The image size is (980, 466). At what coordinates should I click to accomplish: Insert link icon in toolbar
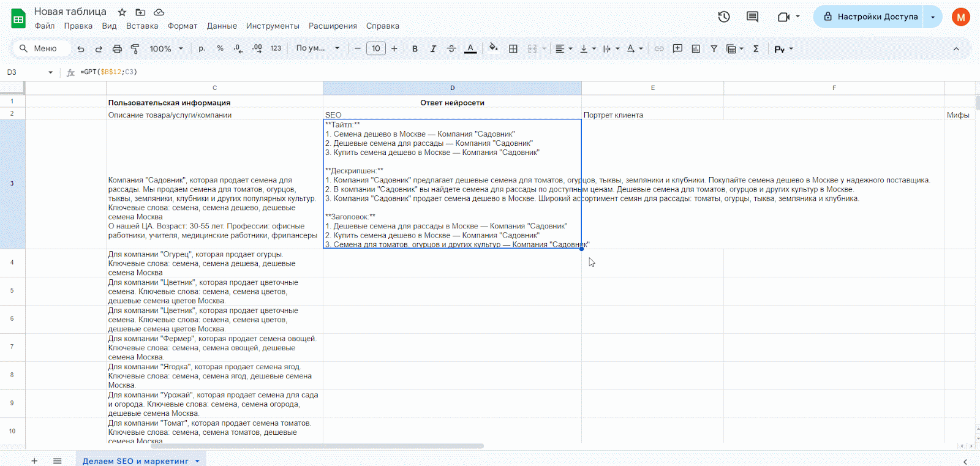click(x=659, y=49)
